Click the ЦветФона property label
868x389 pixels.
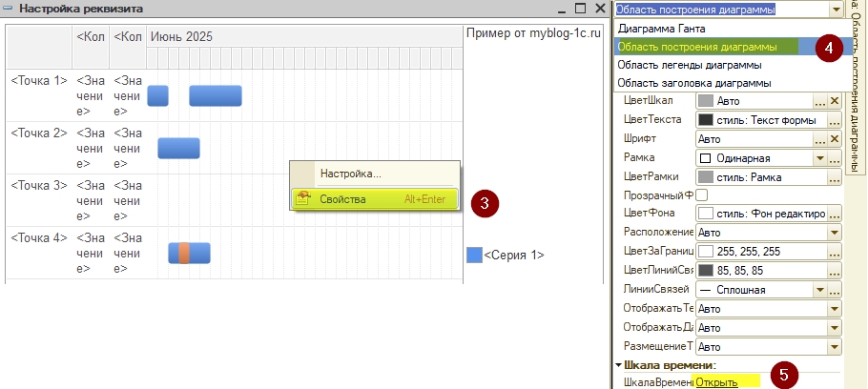point(649,213)
